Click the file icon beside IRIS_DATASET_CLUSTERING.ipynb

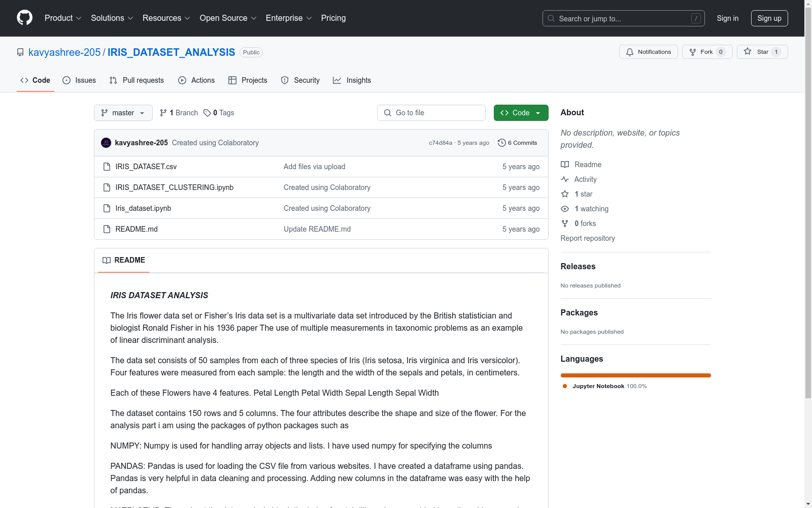[107, 187]
